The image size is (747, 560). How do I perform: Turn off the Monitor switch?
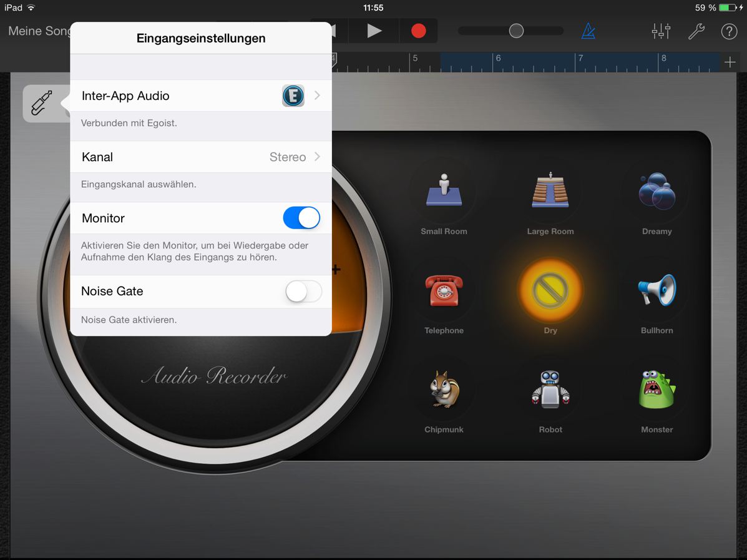(x=301, y=219)
